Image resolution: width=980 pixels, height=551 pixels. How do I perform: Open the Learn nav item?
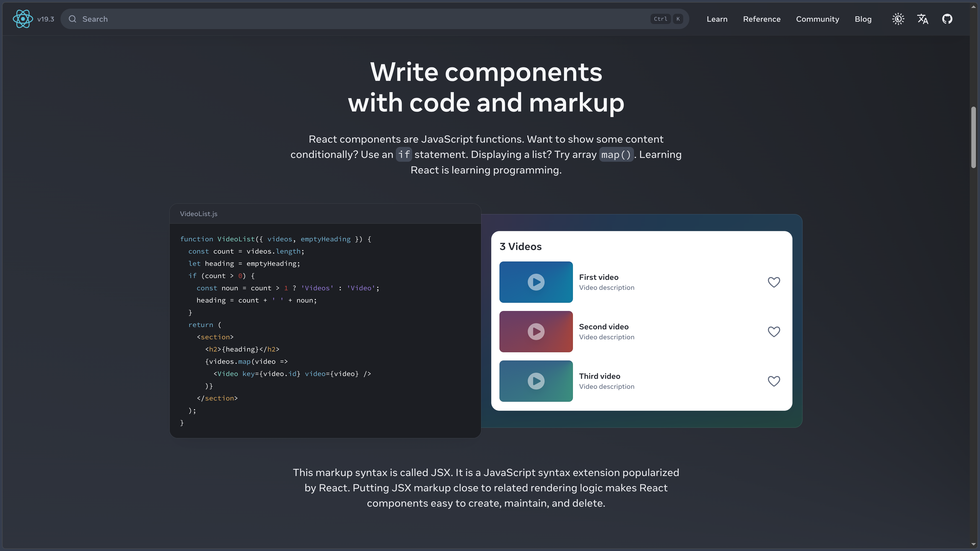(717, 19)
